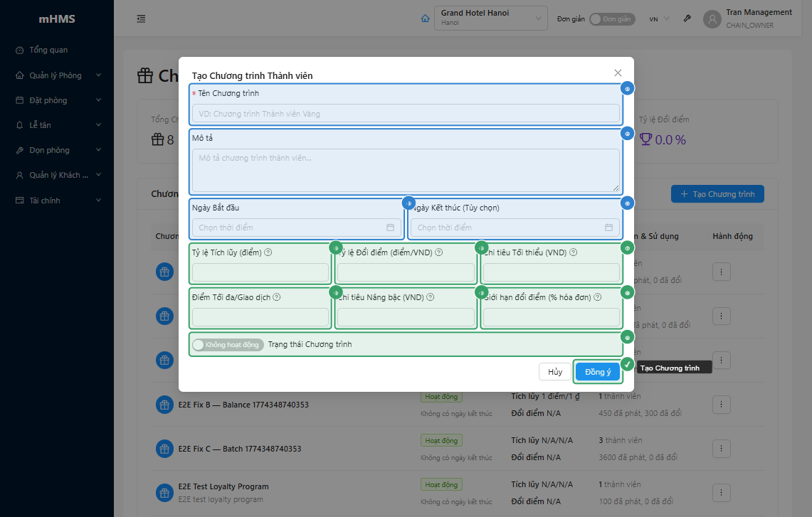This screenshot has height=517, width=812.
Task: Open the Ngày Bắt đầu calendar icon
Action: coord(390,228)
